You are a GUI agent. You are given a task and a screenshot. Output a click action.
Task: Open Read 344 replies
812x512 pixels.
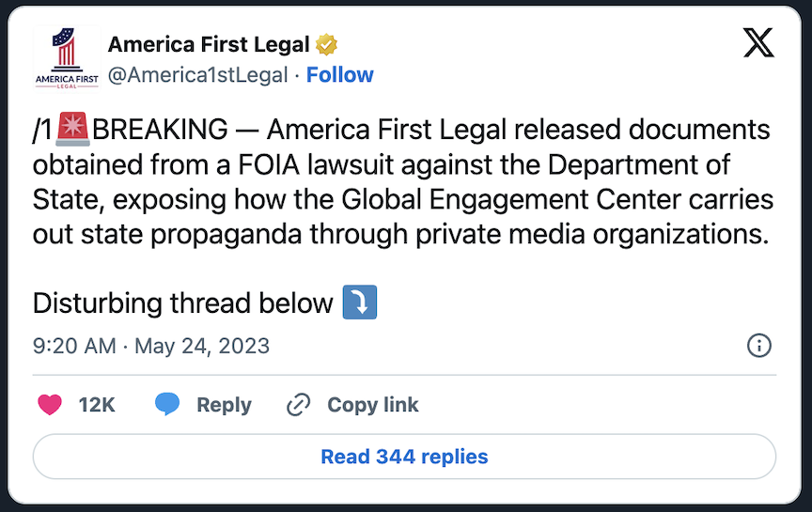404,458
